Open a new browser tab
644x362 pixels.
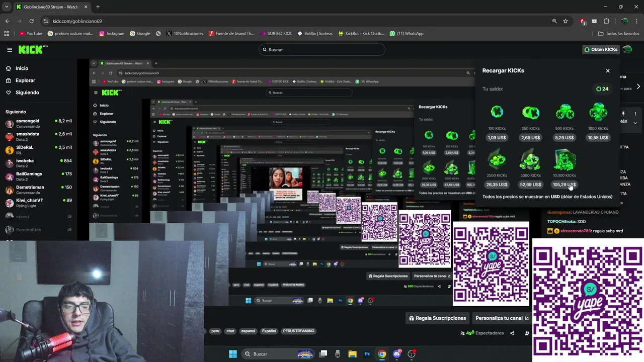coord(98,7)
